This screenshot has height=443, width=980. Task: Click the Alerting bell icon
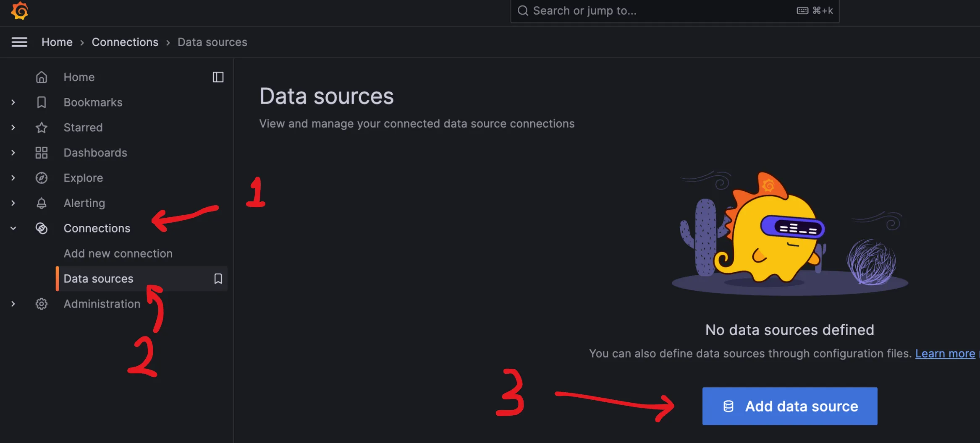(x=41, y=203)
